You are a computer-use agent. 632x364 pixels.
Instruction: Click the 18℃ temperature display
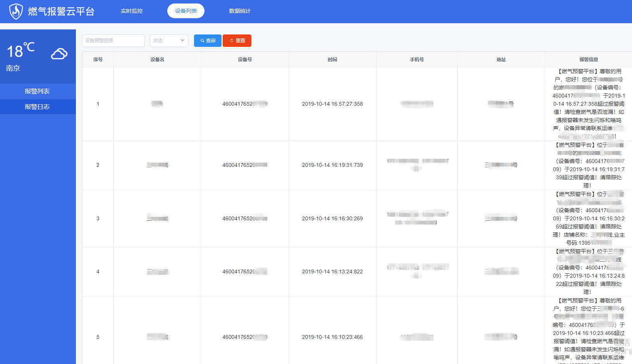pyautogui.click(x=21, y=50)
